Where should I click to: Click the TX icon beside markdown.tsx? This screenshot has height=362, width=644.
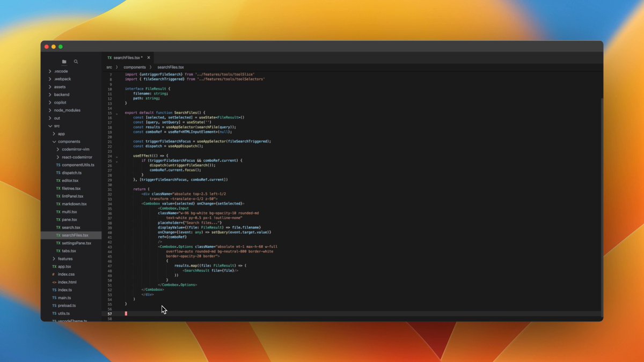[58, 204]
